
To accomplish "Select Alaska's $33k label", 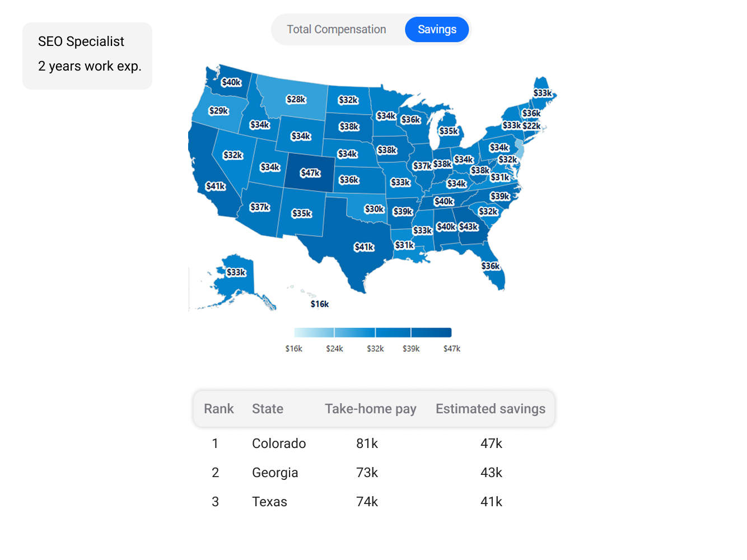I will click(x=236, y=272).
